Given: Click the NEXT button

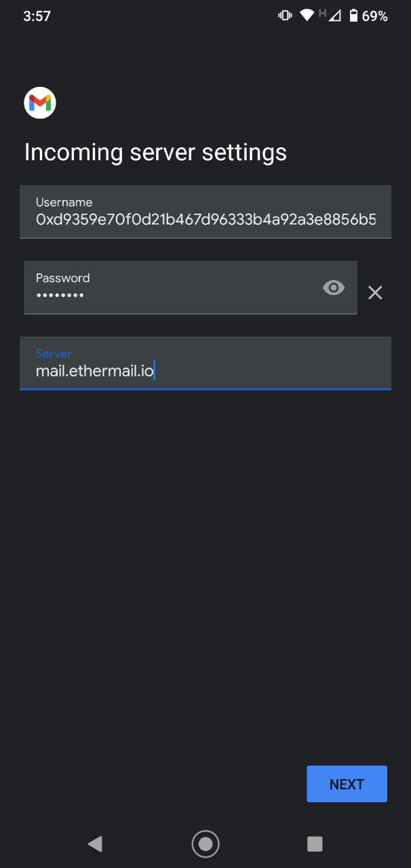Looking at the screenshot, I should (x=347, y=783).
